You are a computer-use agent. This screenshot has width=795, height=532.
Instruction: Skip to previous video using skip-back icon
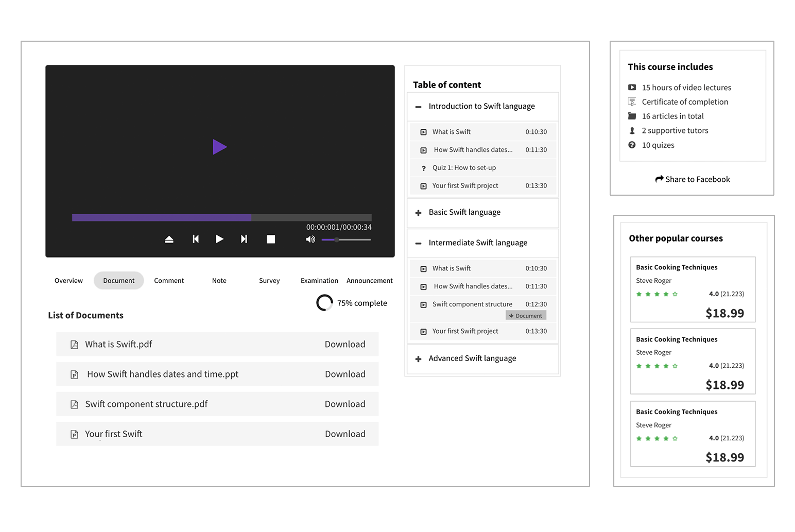[196, 238]
